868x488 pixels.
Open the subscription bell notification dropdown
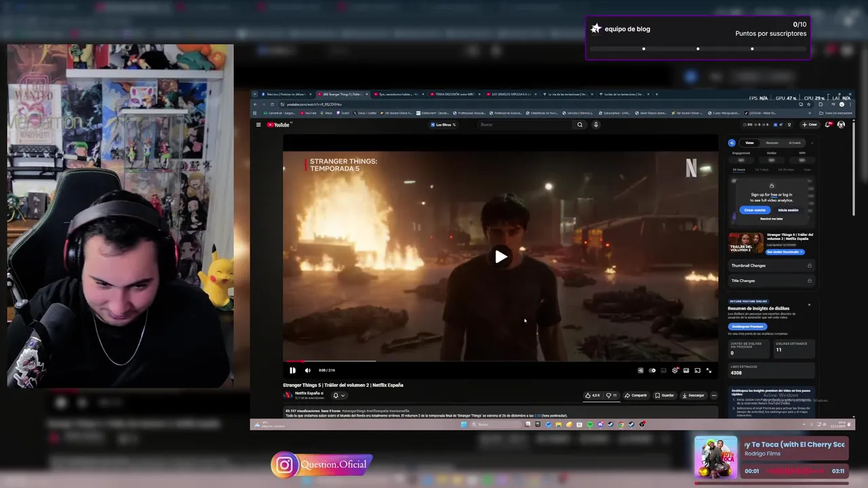tap(338, 395)
